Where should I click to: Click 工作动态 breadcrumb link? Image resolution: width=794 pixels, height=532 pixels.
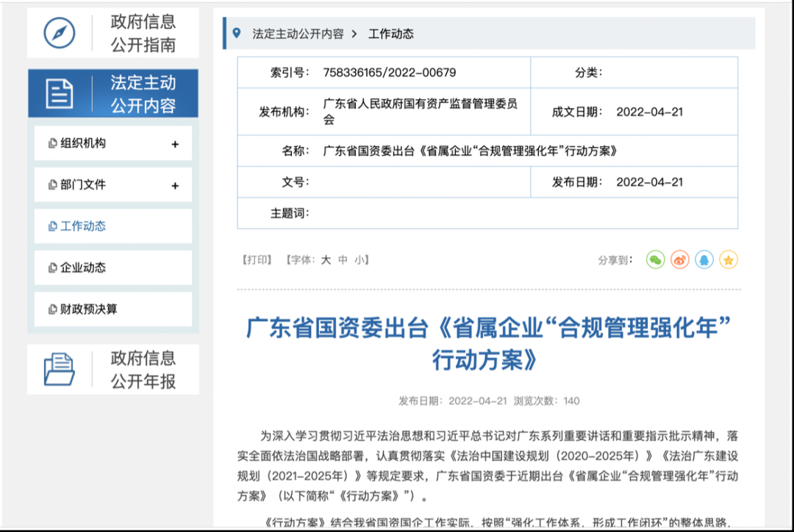tap(390, 34)
